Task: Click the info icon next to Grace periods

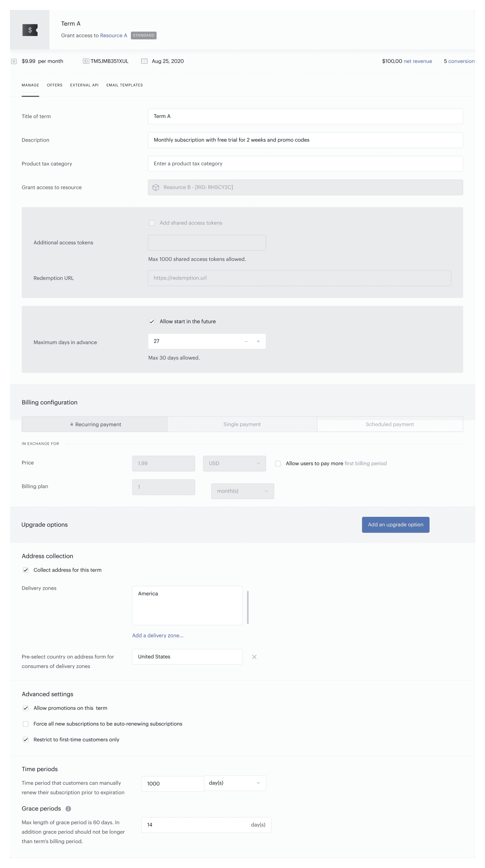Action: tap(68, 809)
